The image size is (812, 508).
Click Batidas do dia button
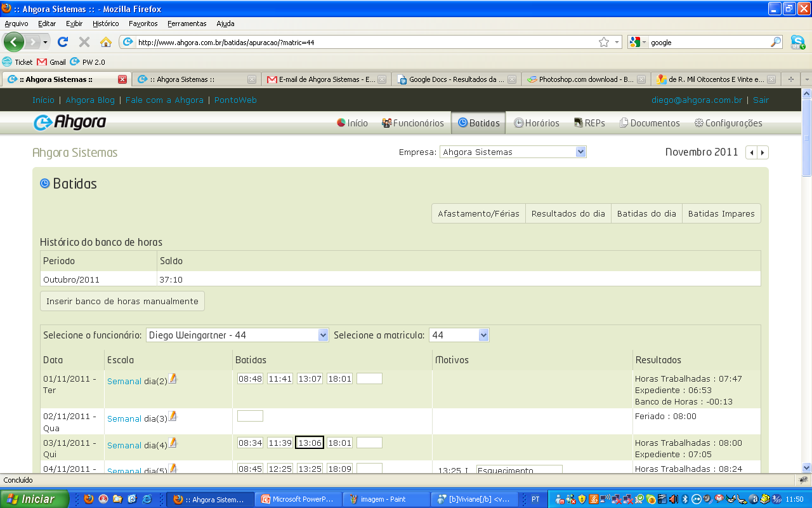click(x=646, y=213)
